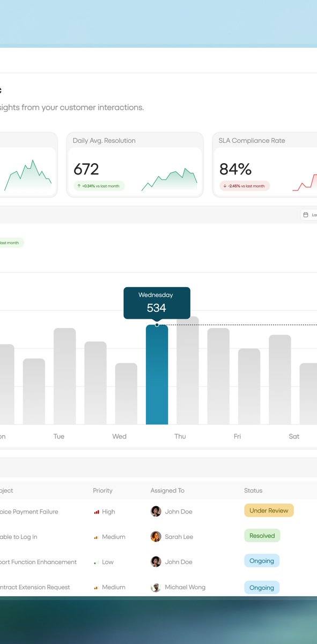Click Ongoing badge in Contract Extension Request row
This screenshot has height=644, width=317.
click(x=262, y=587)
